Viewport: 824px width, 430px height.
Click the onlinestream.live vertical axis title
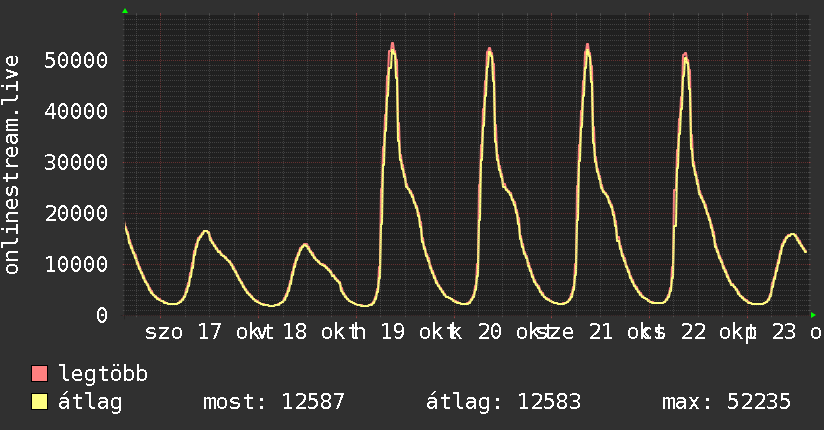coord(11,165)
